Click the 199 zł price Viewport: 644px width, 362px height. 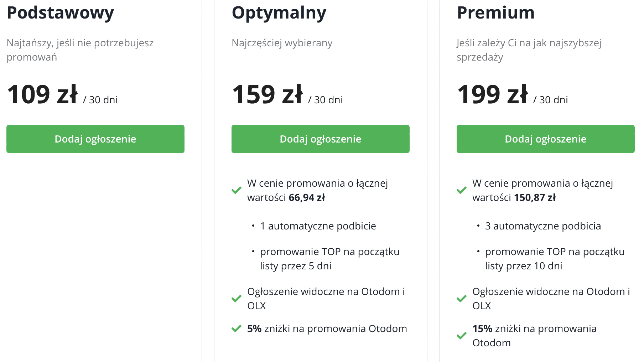coord(493,95)
